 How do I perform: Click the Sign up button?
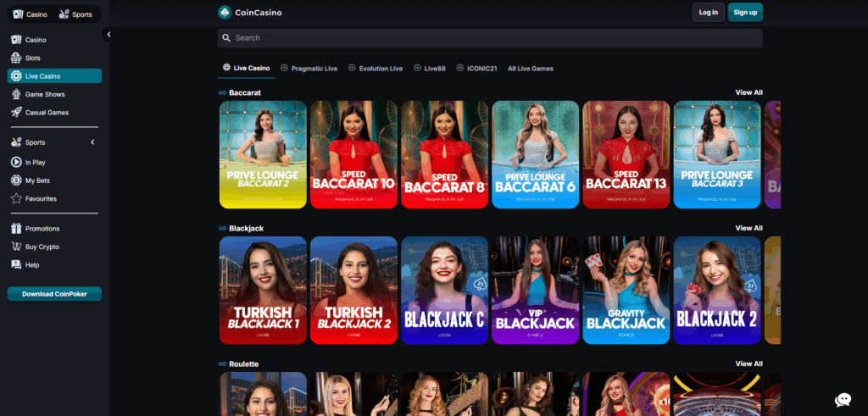click(x=745, y=12)
